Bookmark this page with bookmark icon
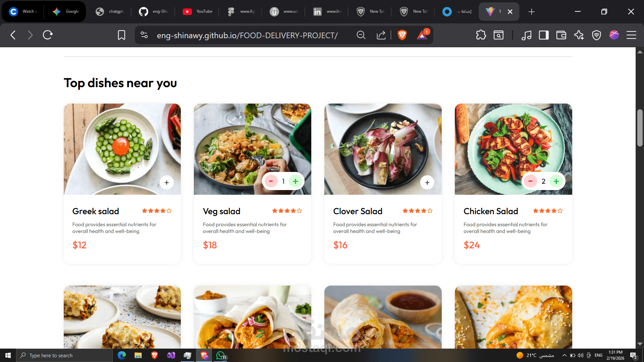Image resolution: width=644 pixels, height=362 pixels. [x=121, y=35]
